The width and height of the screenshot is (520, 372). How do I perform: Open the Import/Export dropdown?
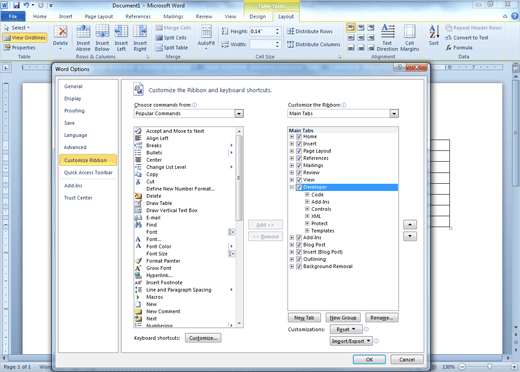point(351,341)
